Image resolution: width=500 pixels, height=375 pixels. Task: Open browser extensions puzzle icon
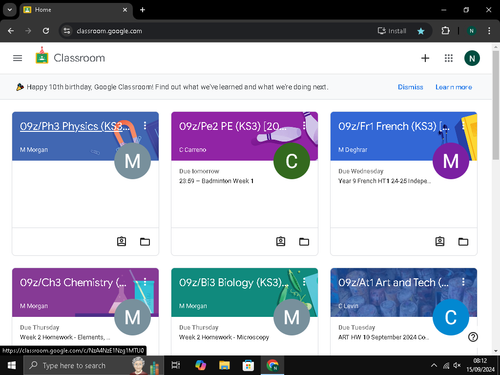pyautogui.click(x=445, y=31)
